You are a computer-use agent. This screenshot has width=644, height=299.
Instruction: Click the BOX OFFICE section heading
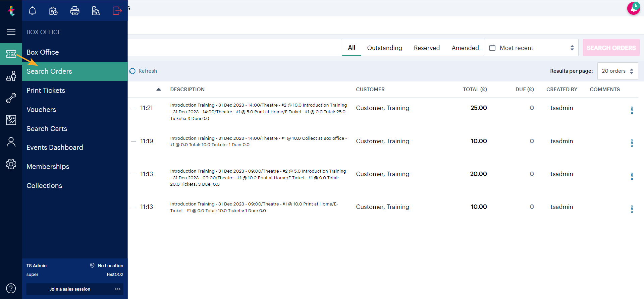tap(44, 32)
